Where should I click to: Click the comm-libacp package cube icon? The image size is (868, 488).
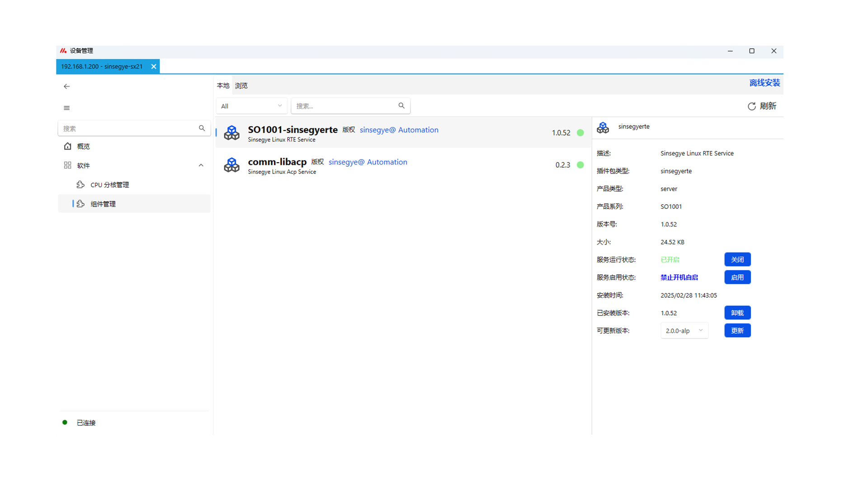[232, 165]
